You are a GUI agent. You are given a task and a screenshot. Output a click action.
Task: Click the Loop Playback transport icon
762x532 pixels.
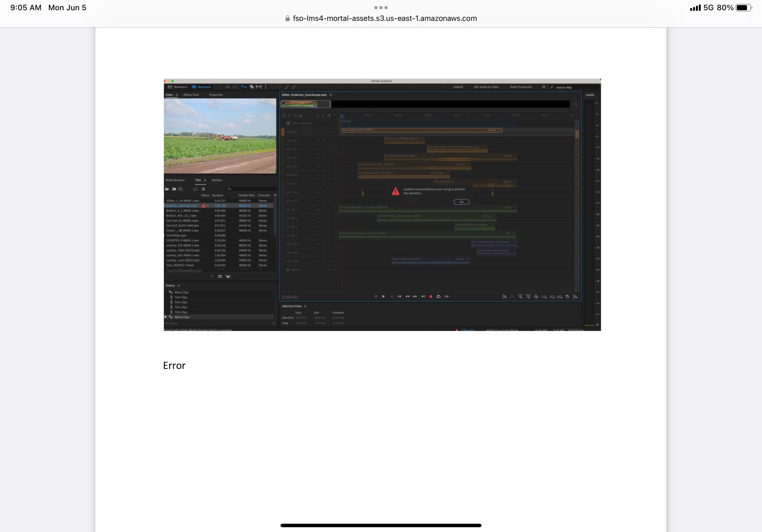438,297
